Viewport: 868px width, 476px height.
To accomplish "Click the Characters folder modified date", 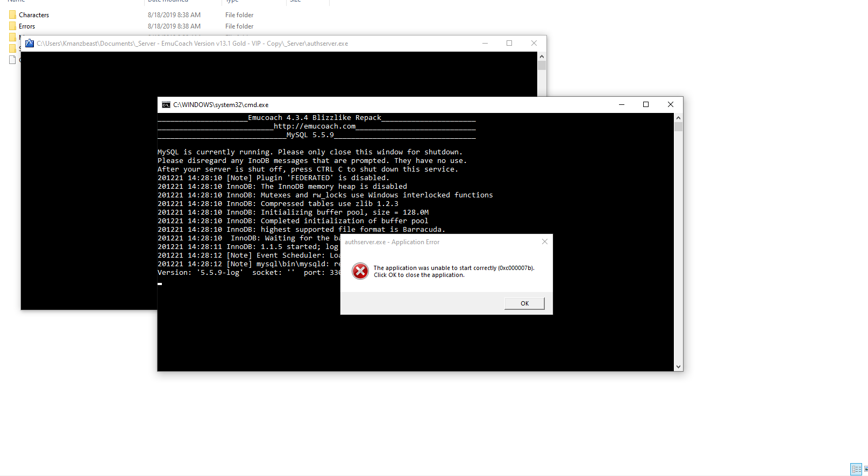I will point(174,15).
